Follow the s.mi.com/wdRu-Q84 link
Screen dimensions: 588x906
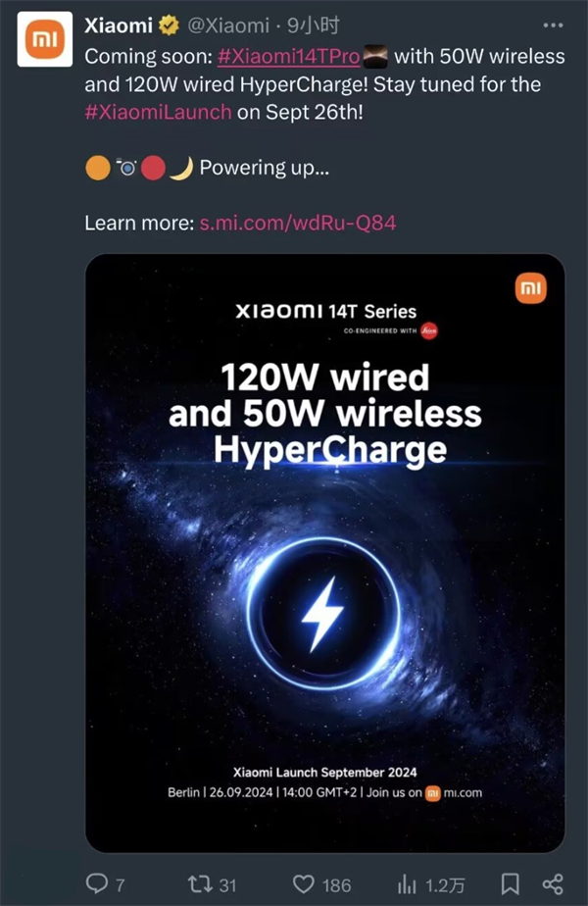[x=298, y=223]
